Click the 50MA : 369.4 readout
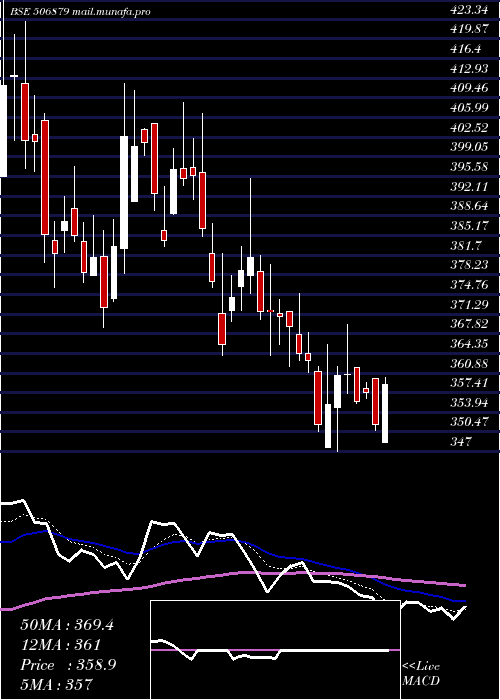500x700 pixels. point(67,625)
